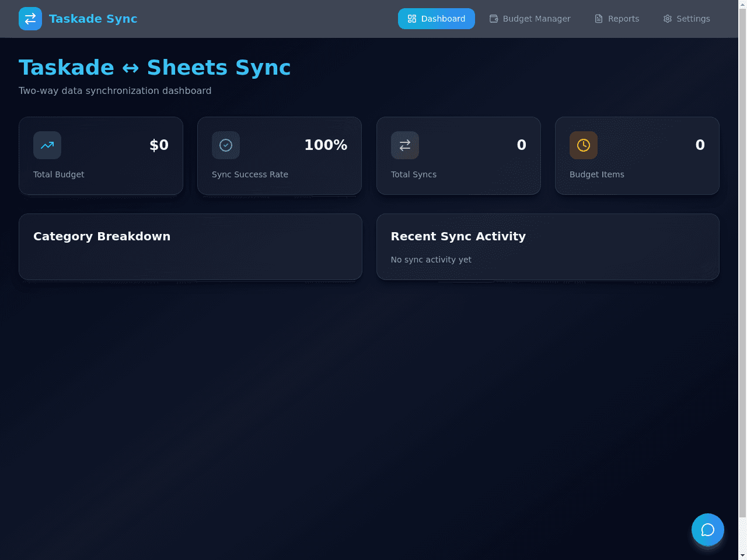Image resolution: width=747 pixels, height=560 pixels.
Task: Click the 'No sync activity yet' text
Action: 431,260
